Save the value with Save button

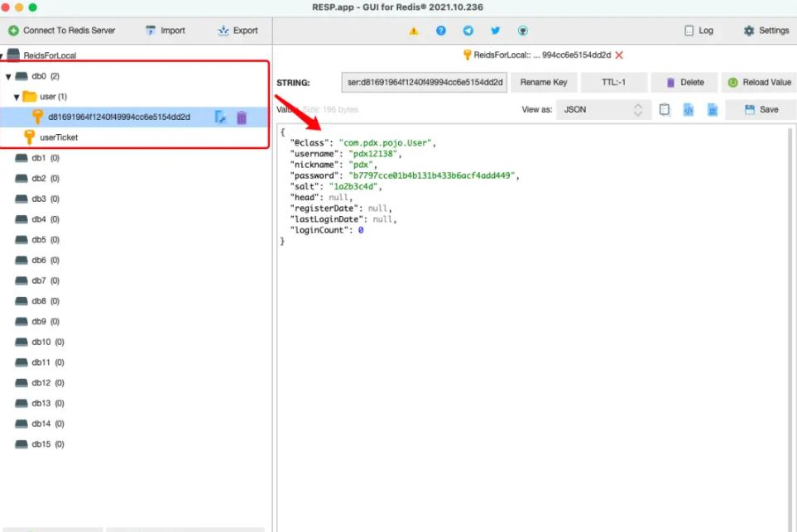(x=761, y=109)
